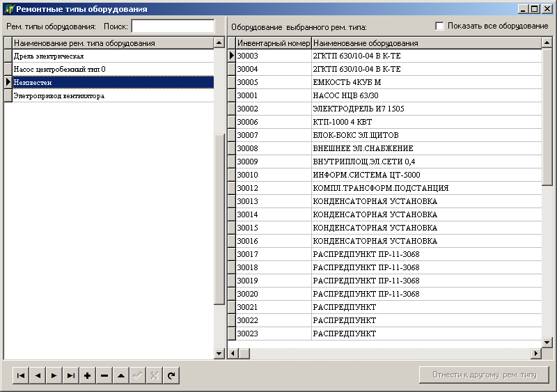Click equipment grid horizontal scroll-right arrow
Viewport: 557px width, 392px height.
[x=536, y=354]
